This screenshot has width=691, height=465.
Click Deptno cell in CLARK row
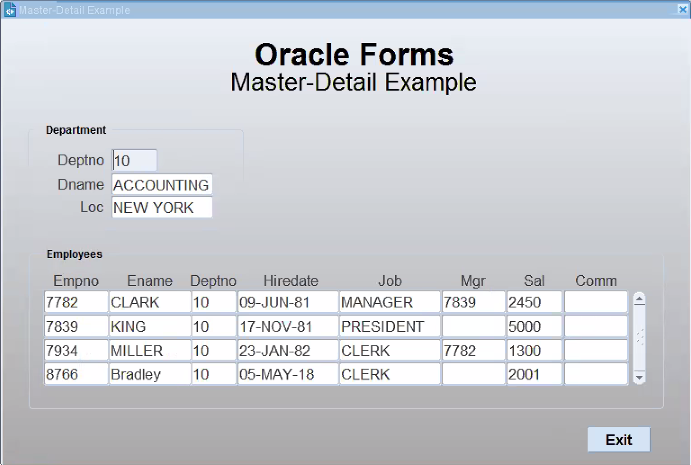click(214, 302)
